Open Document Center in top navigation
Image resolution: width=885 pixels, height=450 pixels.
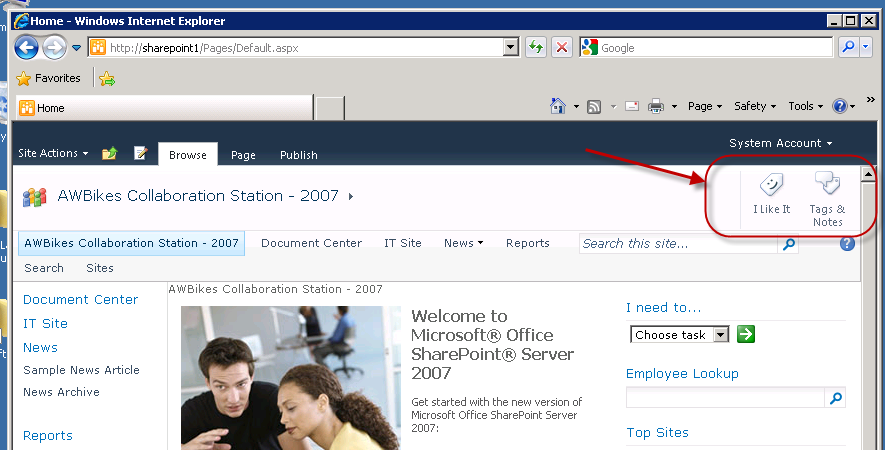pyautogui.click(x=311, y=243)
